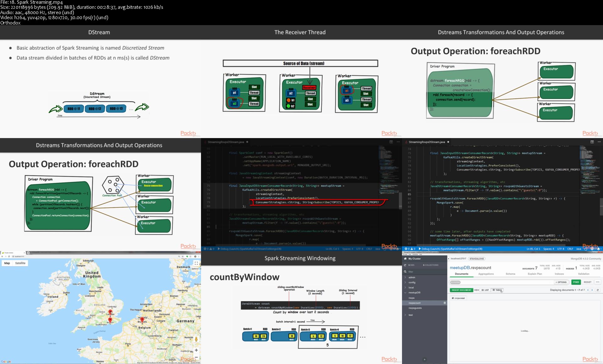
Task: Click the sidebar filter text field
Action: click(x=427, y=272)
